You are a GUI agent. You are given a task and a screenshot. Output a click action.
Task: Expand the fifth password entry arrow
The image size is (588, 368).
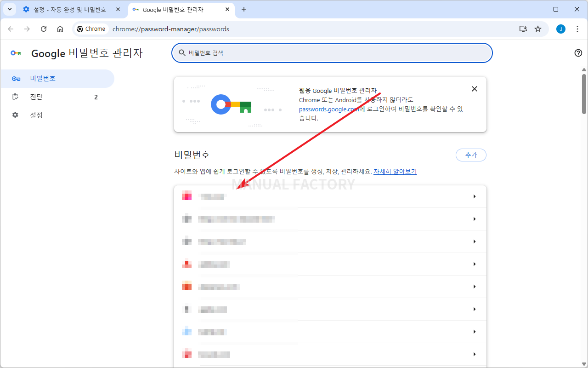pos(475,287)
